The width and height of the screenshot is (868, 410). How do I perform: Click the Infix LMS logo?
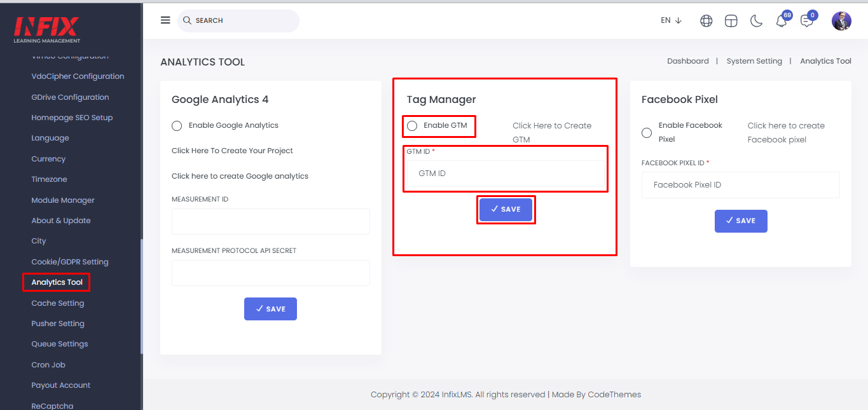click(47, 30)
